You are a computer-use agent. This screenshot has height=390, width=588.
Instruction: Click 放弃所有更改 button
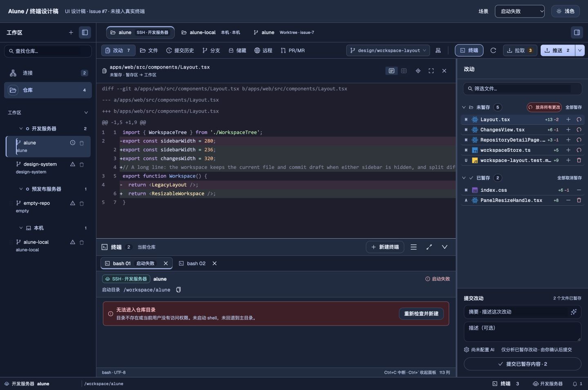tap(544, 107)
